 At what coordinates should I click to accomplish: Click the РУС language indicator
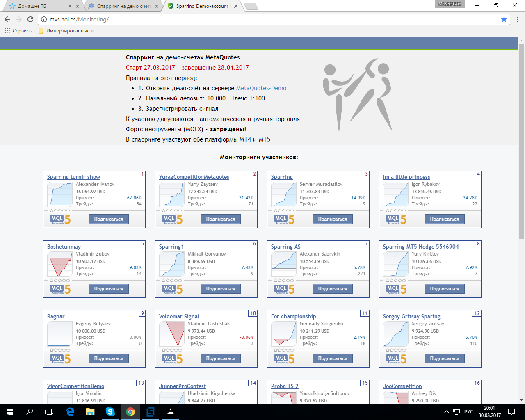469,412
